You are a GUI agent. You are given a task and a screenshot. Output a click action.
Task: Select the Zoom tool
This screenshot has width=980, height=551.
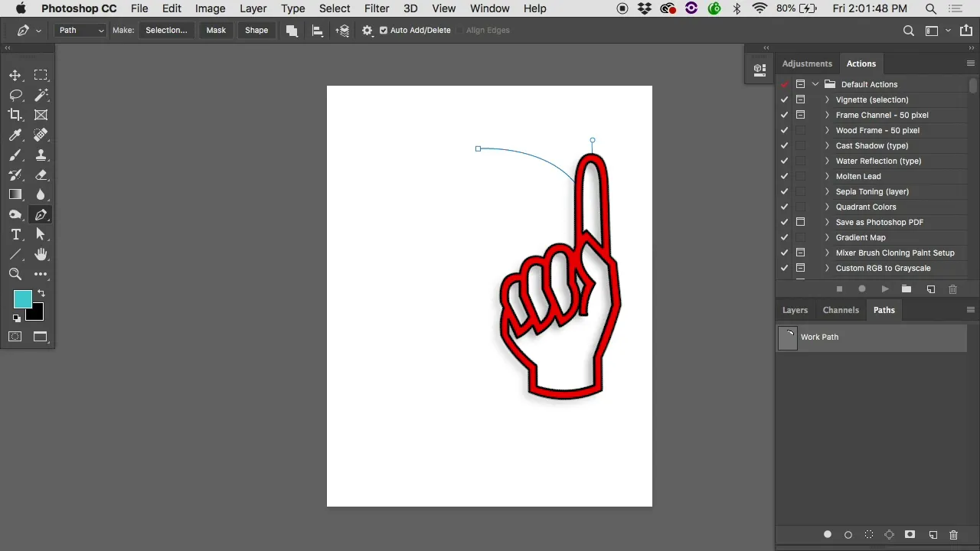click(x=15, y=274)
